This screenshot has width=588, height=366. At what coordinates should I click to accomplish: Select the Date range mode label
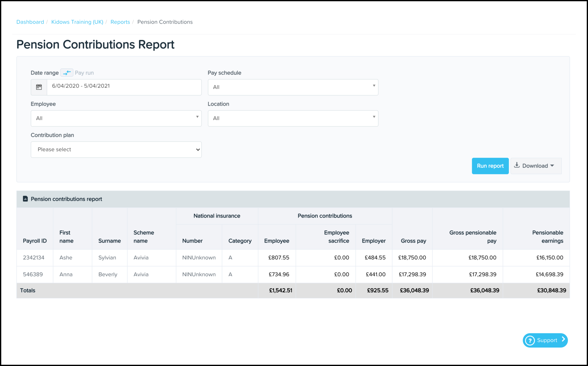click(x=44, y=73)
